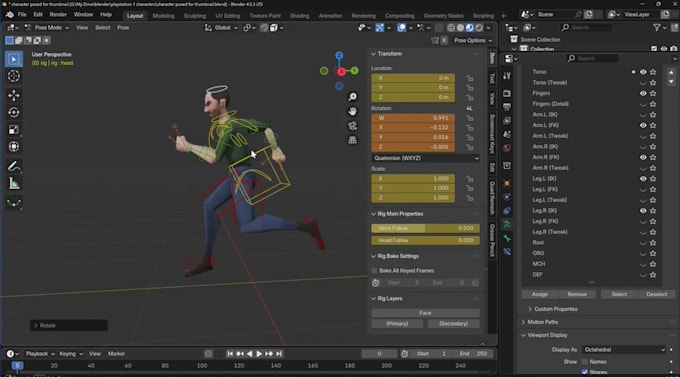Image resolution: width=680 pixels, height=377 pixels.
Task: Click the Assign button
Action: point(540,295)
